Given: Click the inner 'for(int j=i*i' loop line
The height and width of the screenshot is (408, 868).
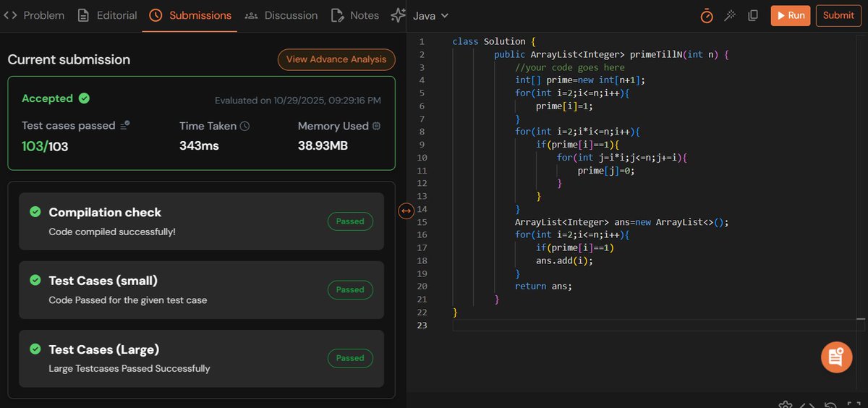Looking at the screenshot, I should pyautogui.click(x=621, y=158).
